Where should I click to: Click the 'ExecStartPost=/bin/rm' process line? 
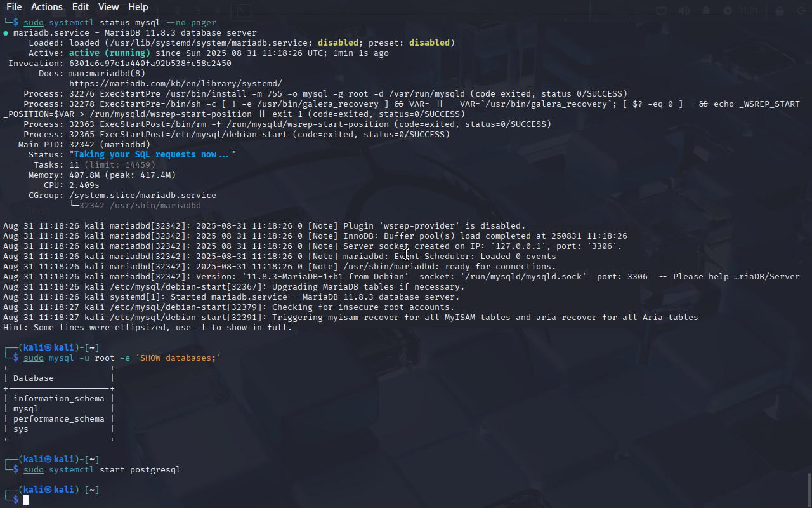(287, 124)
